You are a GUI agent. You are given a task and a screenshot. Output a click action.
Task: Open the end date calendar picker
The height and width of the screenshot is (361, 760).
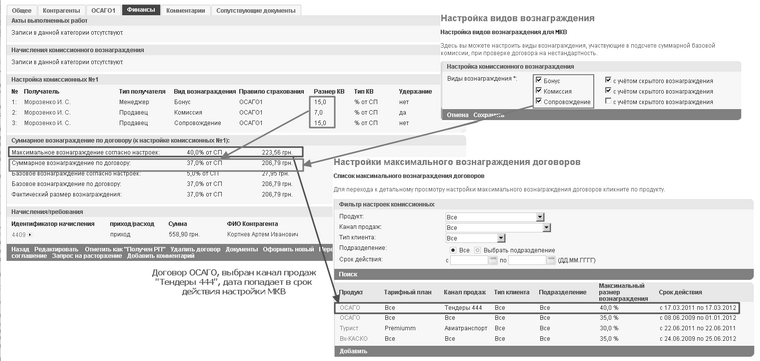coord(551,261)
